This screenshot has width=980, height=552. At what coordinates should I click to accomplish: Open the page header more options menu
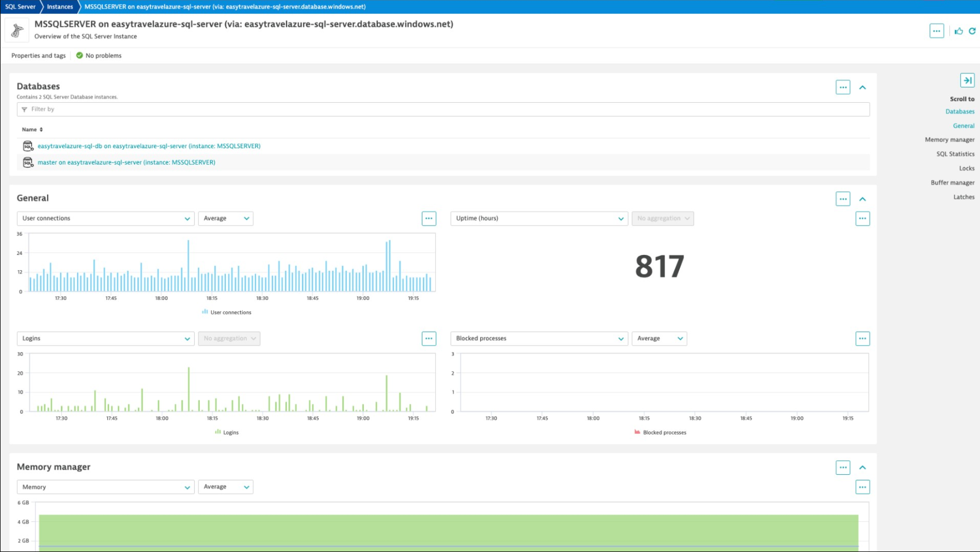(936, 31)
